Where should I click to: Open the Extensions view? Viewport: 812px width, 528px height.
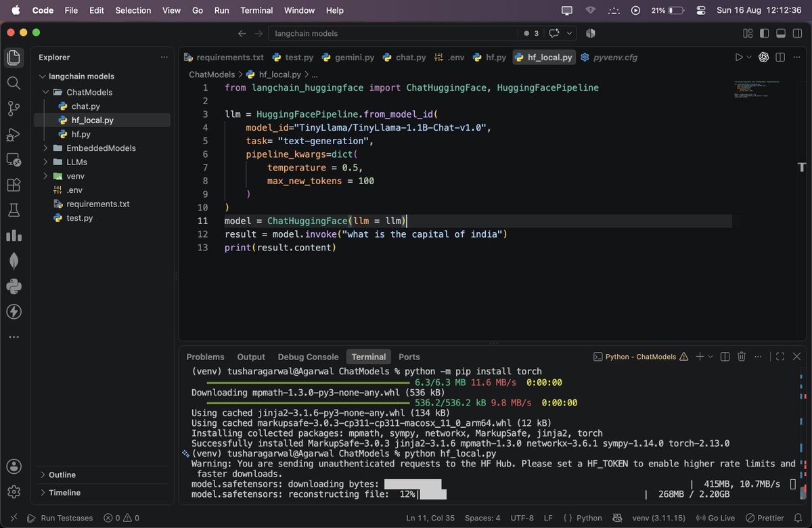click(x=14, y=185)
